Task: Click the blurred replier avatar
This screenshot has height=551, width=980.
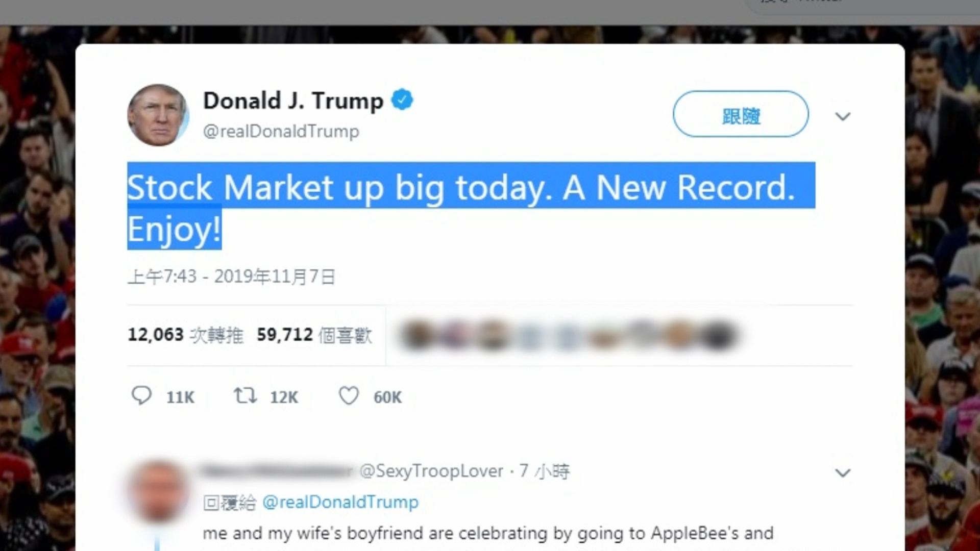Action: (158, 491)
